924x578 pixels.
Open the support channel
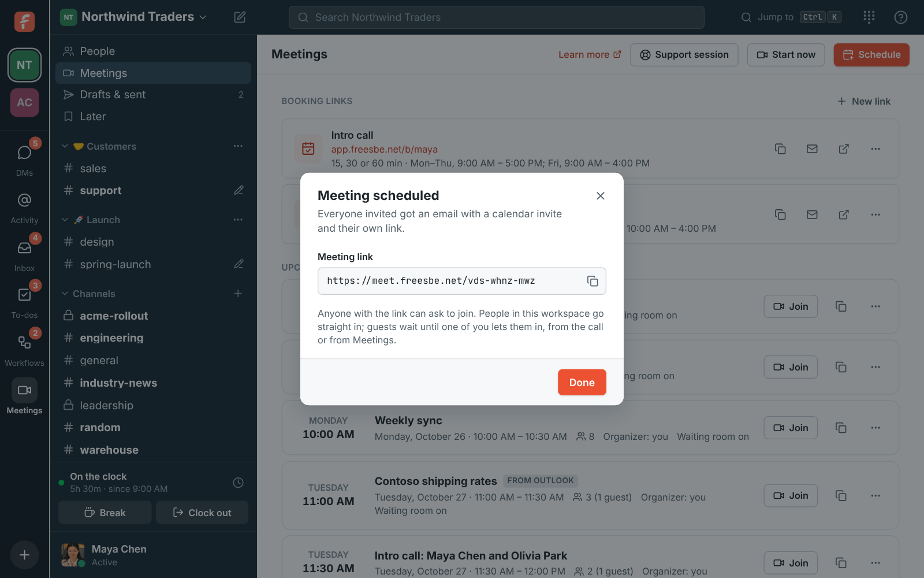[x=153, y=191]
